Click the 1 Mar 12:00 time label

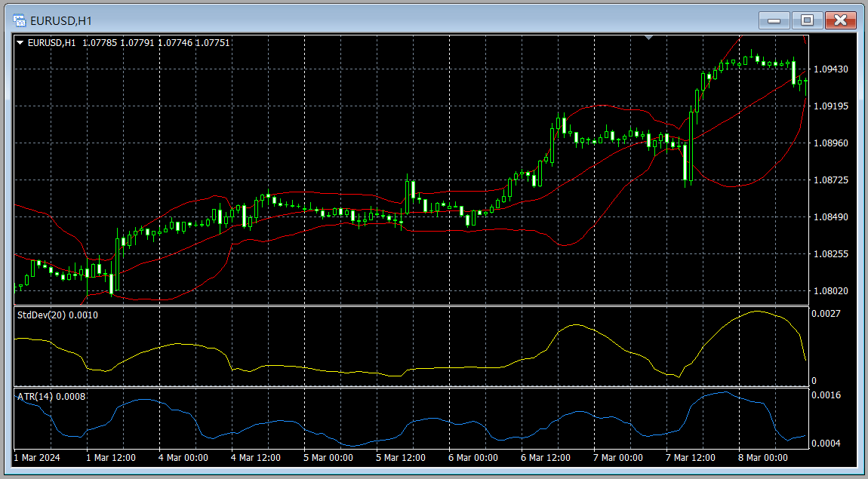[111, 458]
